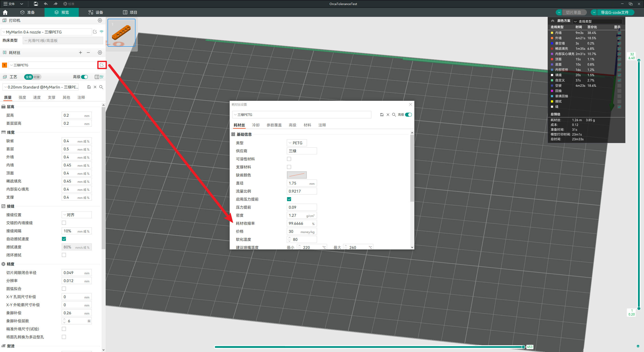
Task: Edit the MyMarlin printer preset
Action: [95, 32]
